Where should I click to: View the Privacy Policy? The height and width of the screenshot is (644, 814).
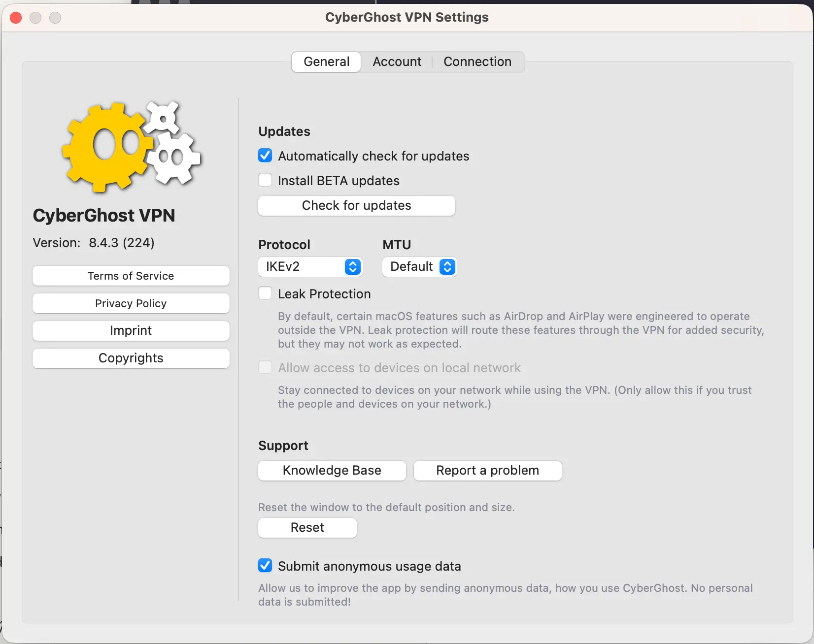[131, 303]
